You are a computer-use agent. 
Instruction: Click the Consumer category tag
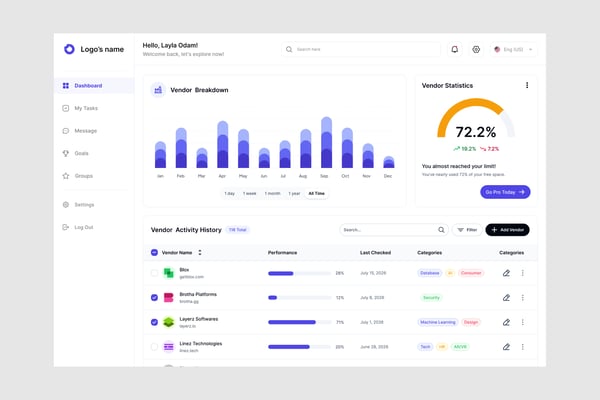(x=471, y=273)
